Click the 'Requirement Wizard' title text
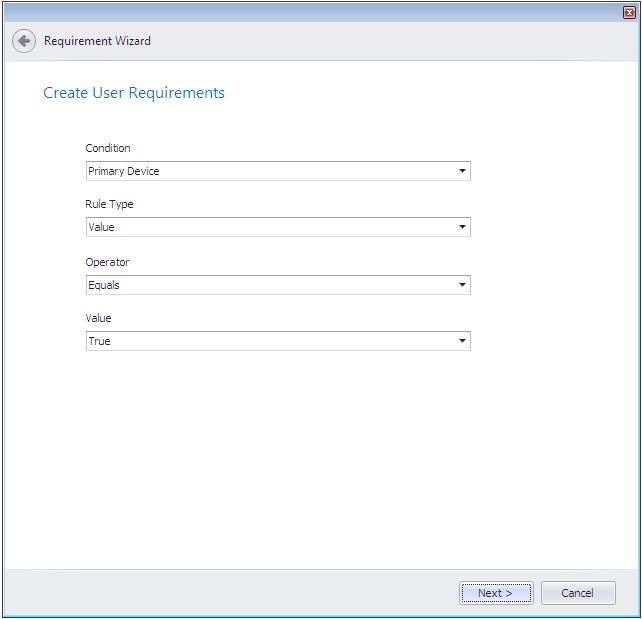The width and height of the screenshot is (642, 619). (97, 41)
